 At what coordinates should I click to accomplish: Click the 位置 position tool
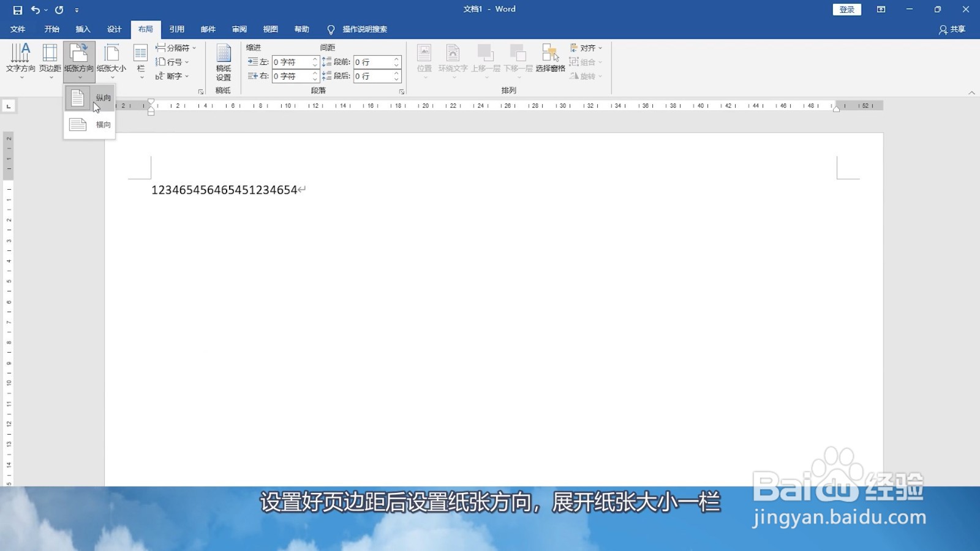(x=424, y=61)
